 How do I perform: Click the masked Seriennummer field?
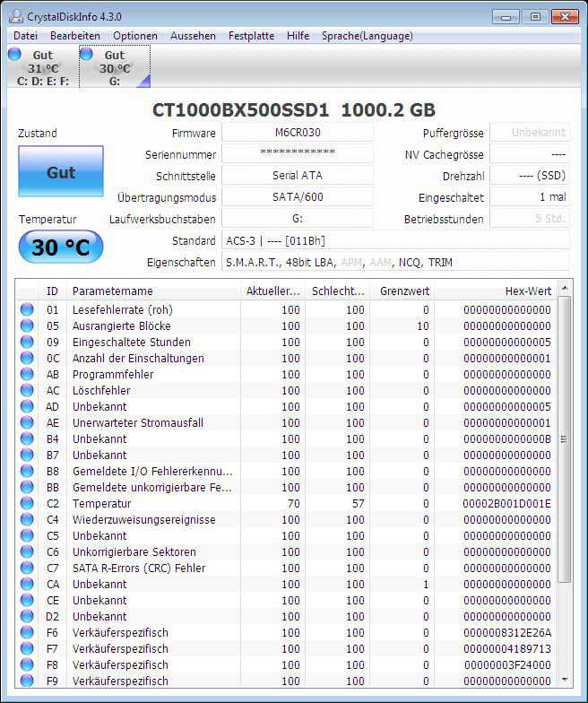pos(298,154)
